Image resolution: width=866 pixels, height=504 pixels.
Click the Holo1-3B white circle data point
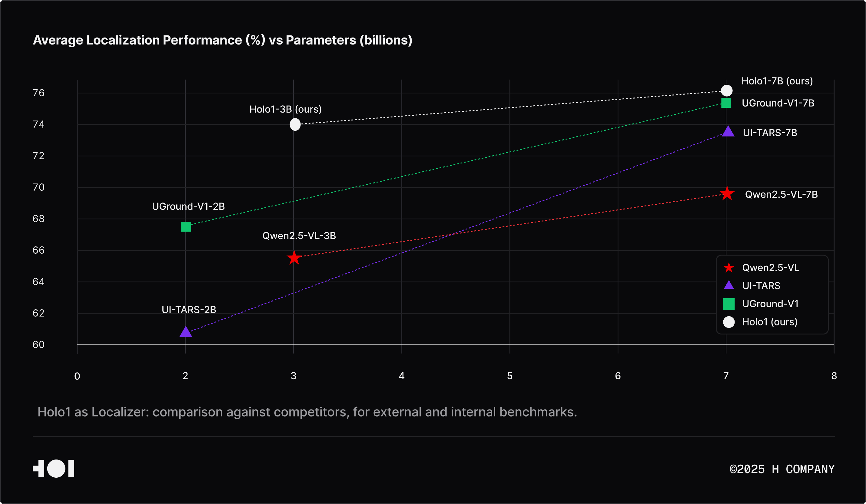[x=295, y=124]
